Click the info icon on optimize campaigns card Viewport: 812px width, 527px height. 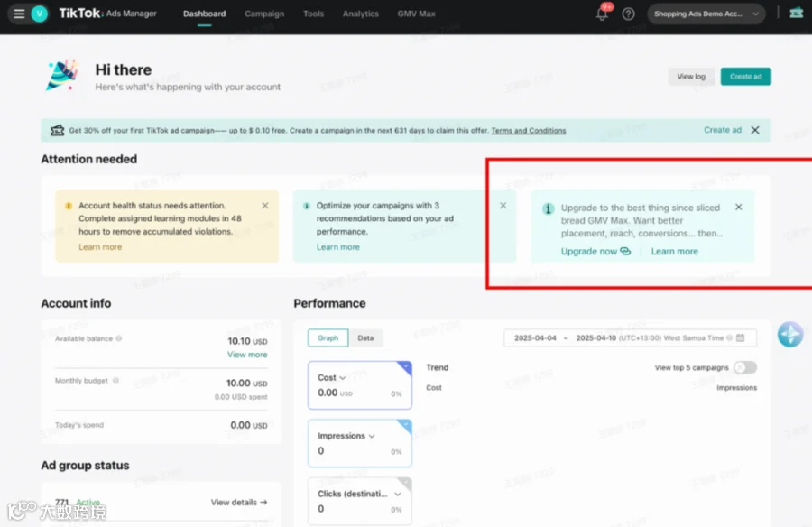pos(306,206)
